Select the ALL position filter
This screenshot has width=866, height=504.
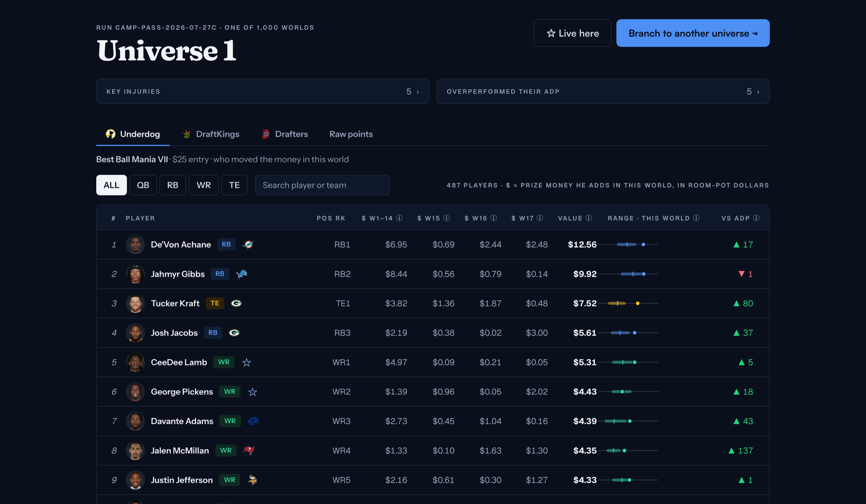[x=111, y=185]
